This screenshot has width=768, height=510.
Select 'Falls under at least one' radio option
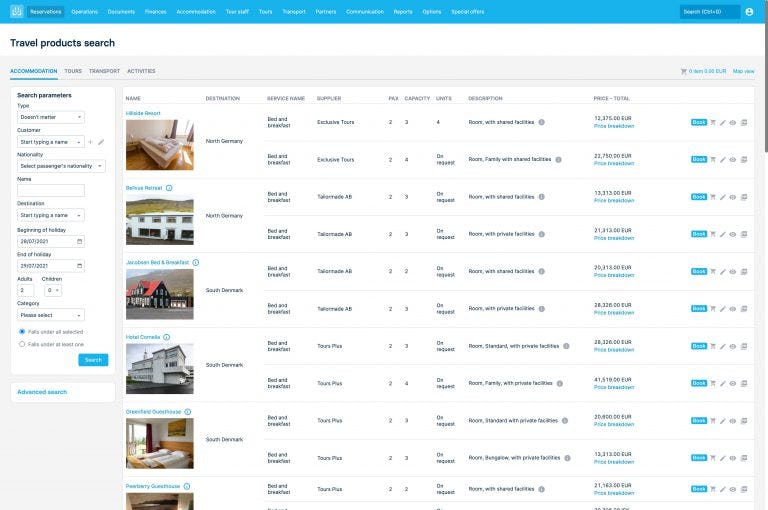click(22, 344)
